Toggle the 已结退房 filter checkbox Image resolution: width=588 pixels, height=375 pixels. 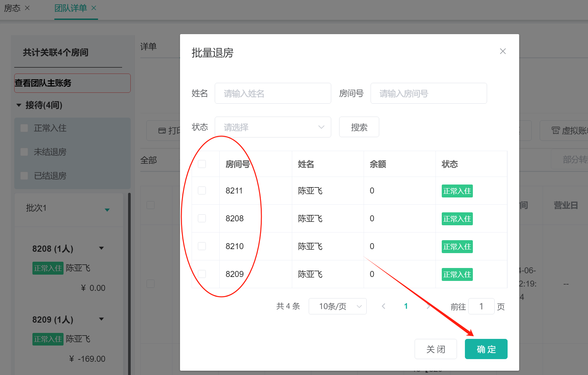click(24, 176)
